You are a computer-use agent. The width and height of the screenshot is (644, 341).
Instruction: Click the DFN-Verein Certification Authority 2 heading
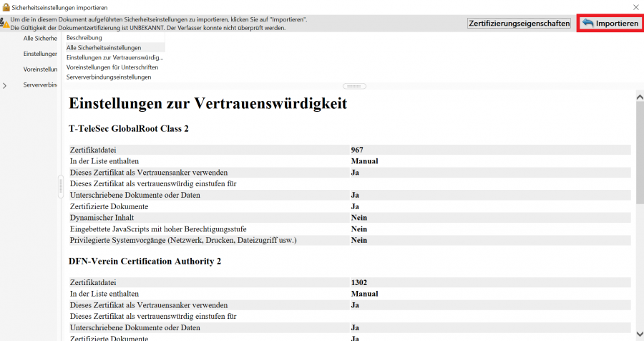coord(145,261)
